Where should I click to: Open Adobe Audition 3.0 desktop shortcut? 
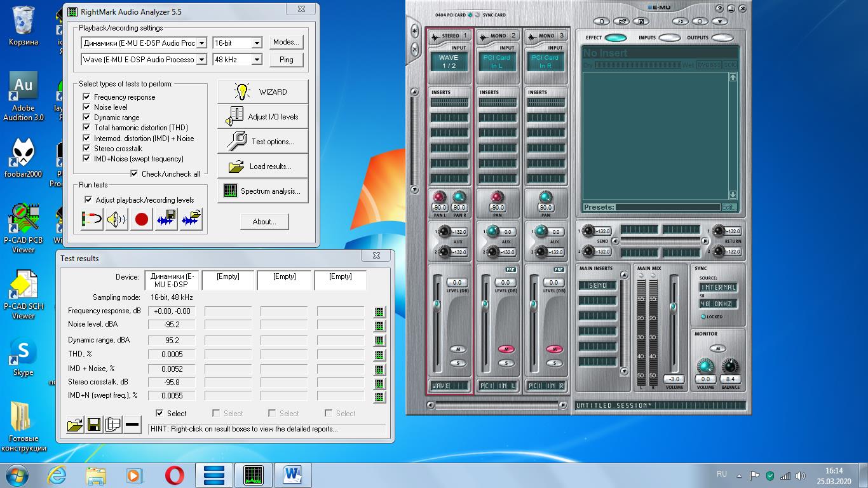[24, 97]
